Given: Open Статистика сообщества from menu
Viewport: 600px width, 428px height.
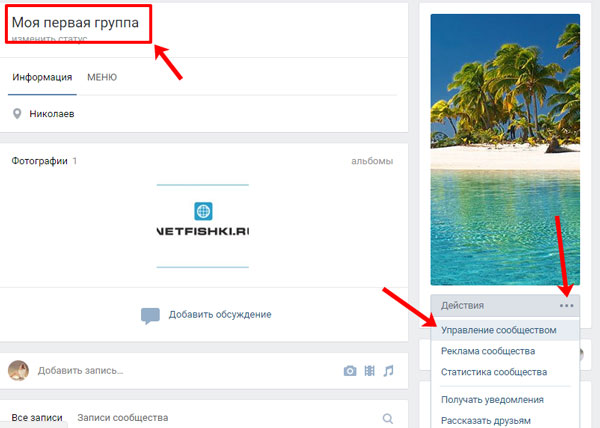Looking at the screenshot, I should pos(494,372).
